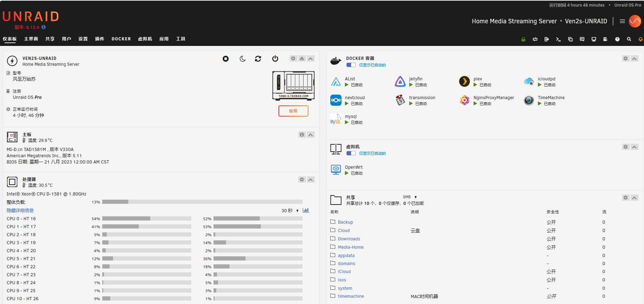
Task: Open the processor panel gear settings
Action: point(302,179)
